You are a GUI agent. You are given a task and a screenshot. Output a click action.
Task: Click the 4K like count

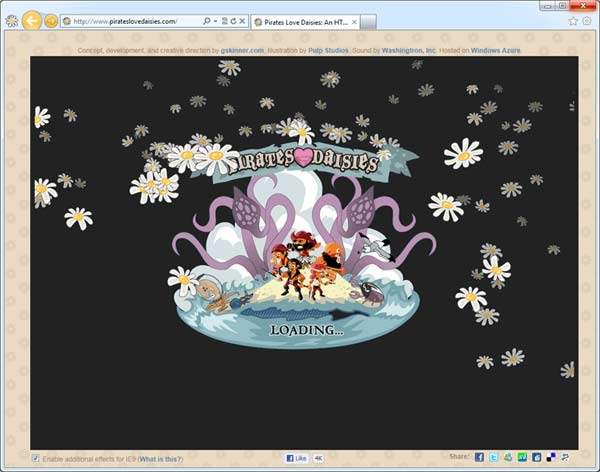point(318,458)
